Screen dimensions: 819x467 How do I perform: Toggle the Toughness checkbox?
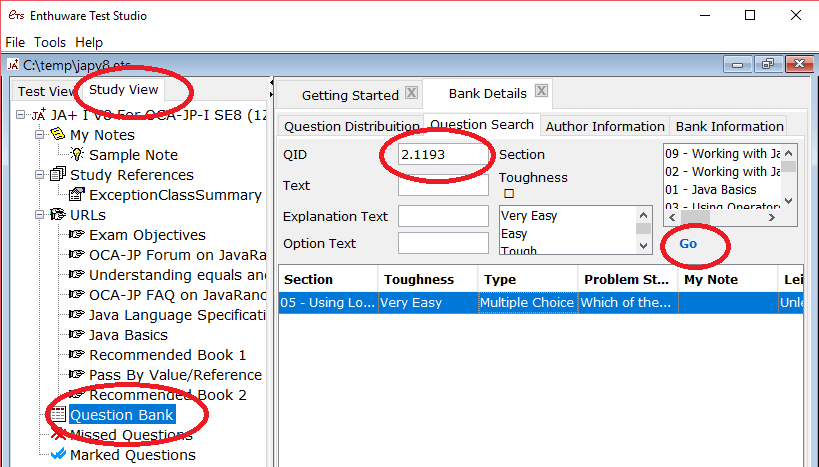click(x=508, y=194)
